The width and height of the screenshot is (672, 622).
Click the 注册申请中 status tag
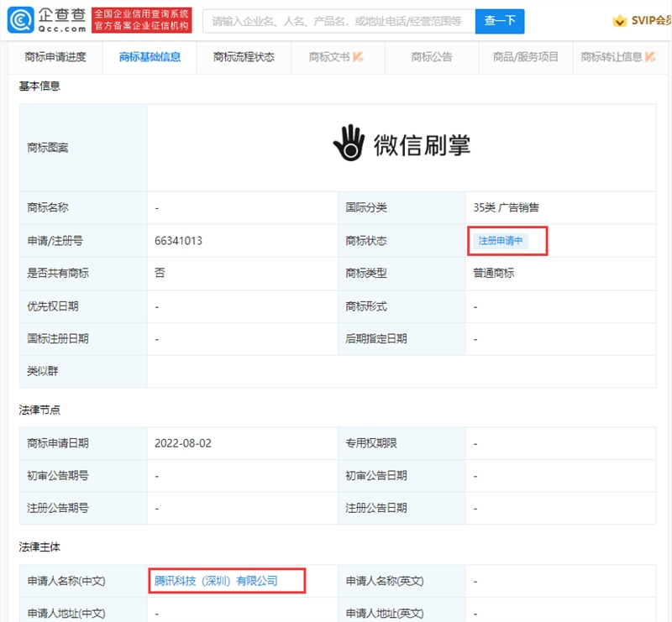click(500, 241)
